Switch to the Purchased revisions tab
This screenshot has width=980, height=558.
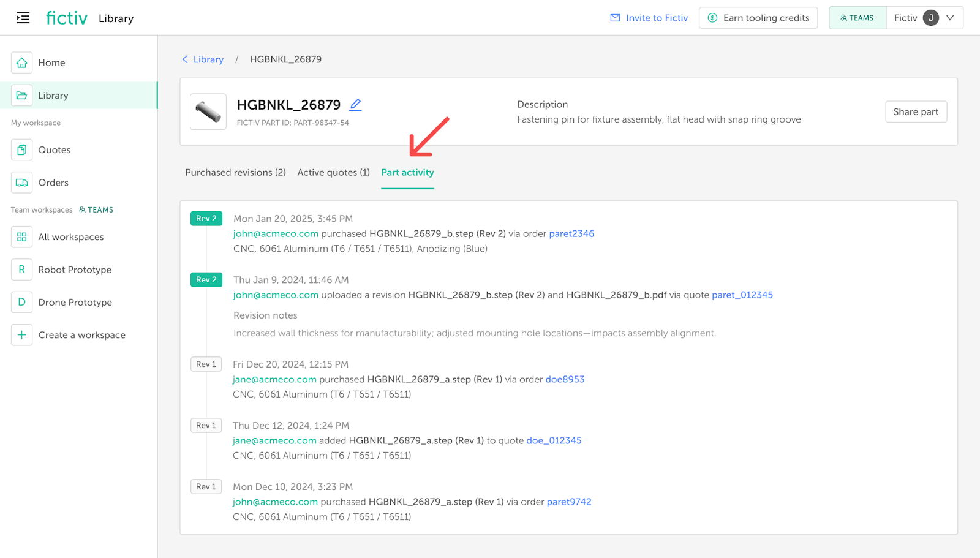(235, 173)
